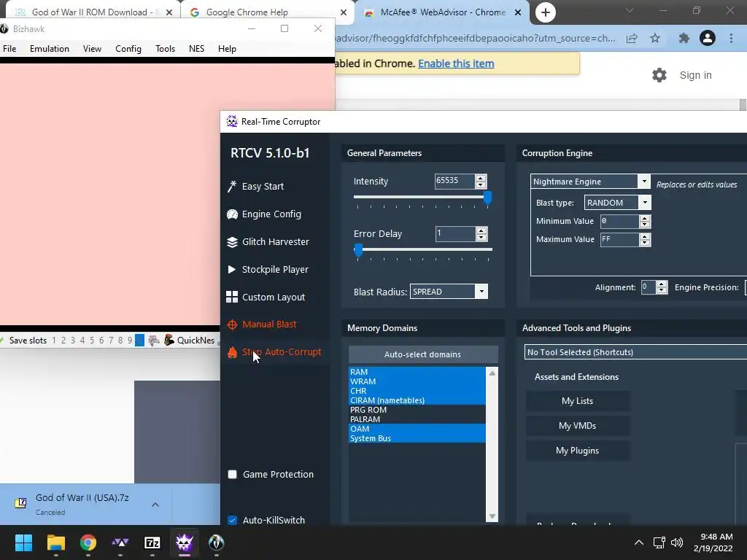Viewport: 747px width, 560px height.
Task: Open the Glitch Harvester panel
Action: 268,242
